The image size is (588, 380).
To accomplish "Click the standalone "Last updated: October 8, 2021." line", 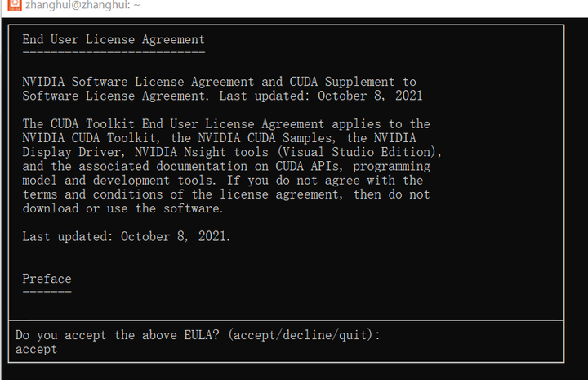I will (x=127, y=236).
